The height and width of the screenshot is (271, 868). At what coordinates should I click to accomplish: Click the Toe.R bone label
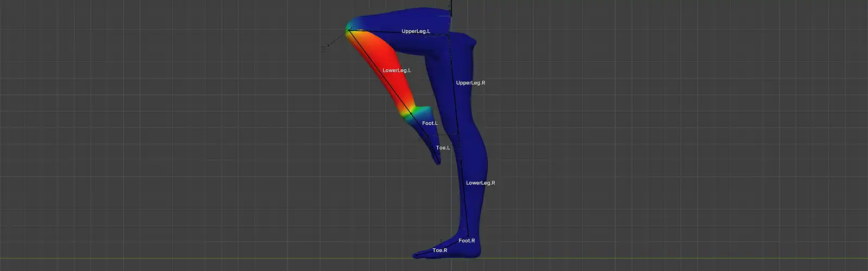439,250
